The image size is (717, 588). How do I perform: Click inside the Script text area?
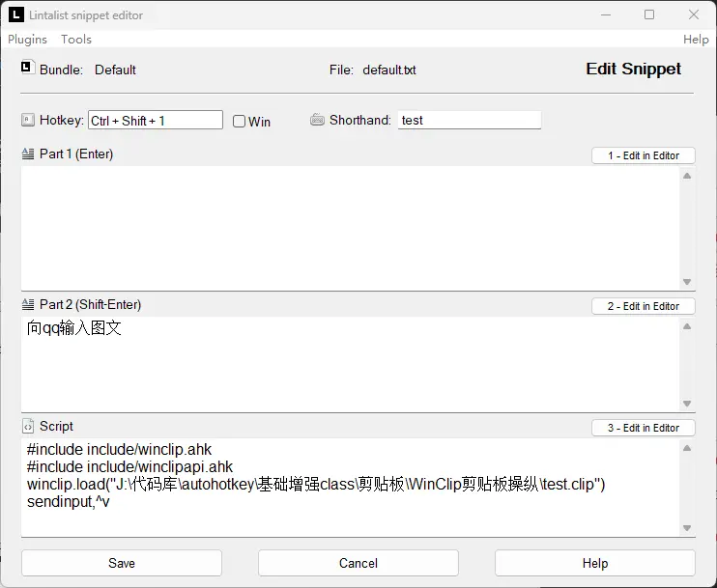click(350, 487)
